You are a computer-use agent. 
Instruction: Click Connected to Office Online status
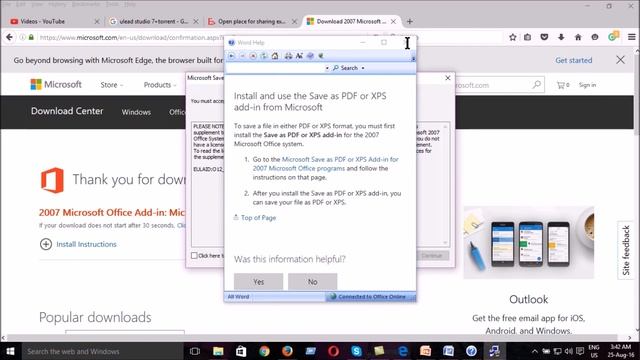pyautogui.click(x=371, y=297)
